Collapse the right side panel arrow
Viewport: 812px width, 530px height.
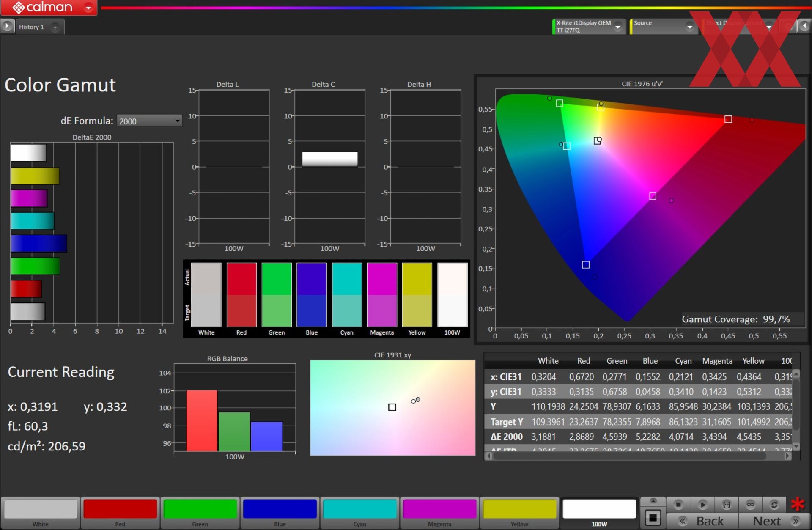(804, 26)
